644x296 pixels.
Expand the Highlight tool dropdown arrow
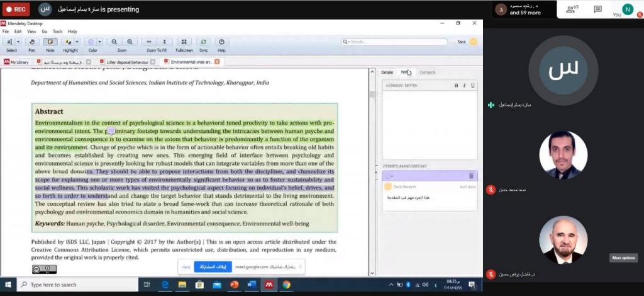[77, 42]
